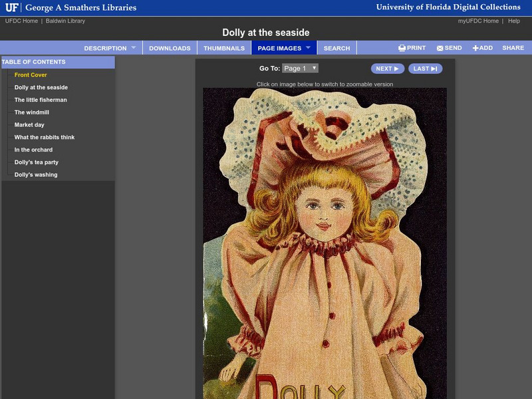This screenshot has width=532, height=399.
Task: Select Front Cover in the table of contents
Action: click(x=31, y=75)
